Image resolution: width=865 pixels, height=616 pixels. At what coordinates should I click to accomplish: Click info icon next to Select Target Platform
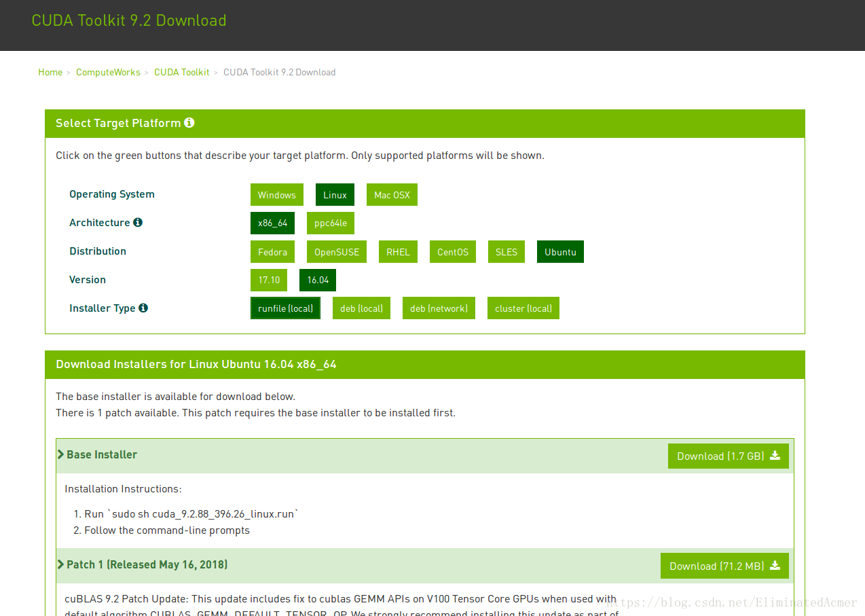coord(189,123)
